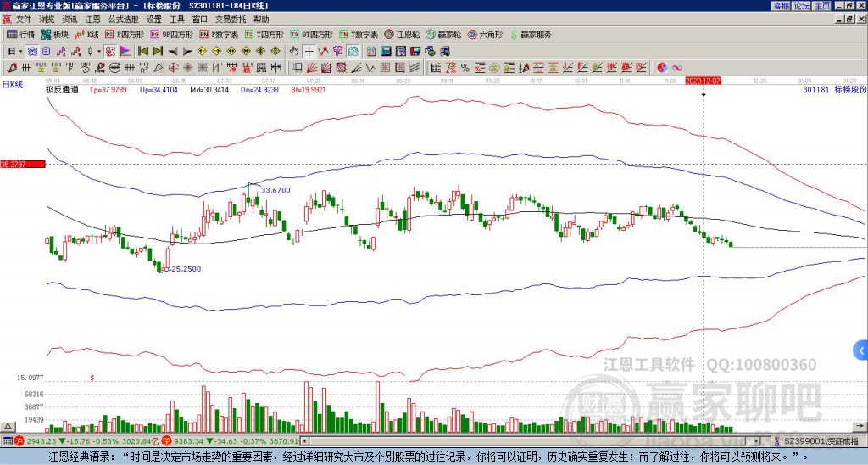The width and height of the screenshot is (868, 465).
Task: Jump to first bar green arrow icon
Action: pos(142,52)
